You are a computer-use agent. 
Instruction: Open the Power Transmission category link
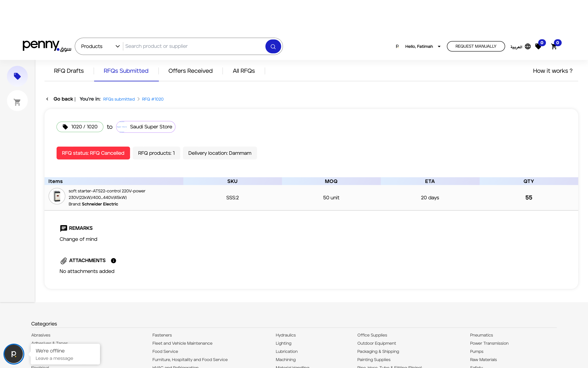coord(489,343)
